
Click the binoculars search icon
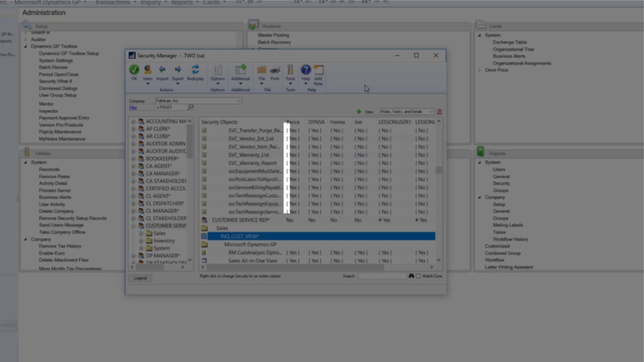click(411, 276)
